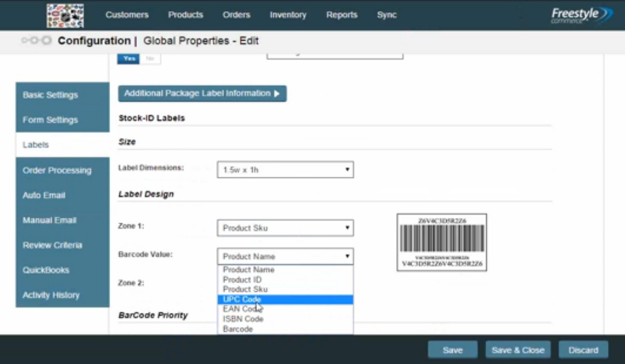Image resolution: width=625 pixels, height=364 pixels.
Task: Click the barcode label preview image
Action: (442, 242)
